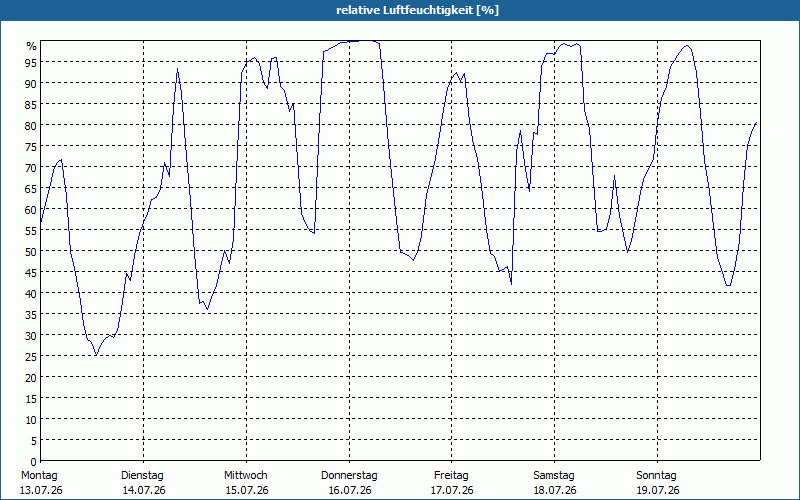Click the Mittwoch day label
The width and height of the screenshot is (800, 500).
[245, 475]
